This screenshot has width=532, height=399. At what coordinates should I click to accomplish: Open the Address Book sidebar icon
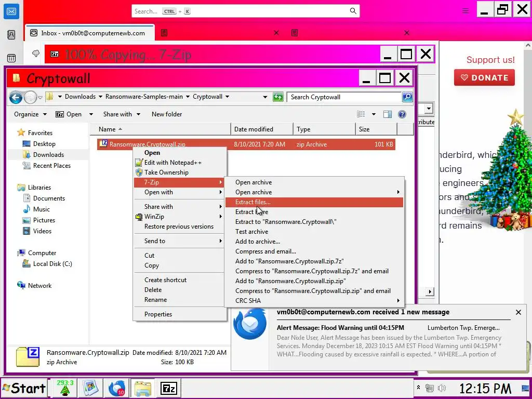click(11, 35)
